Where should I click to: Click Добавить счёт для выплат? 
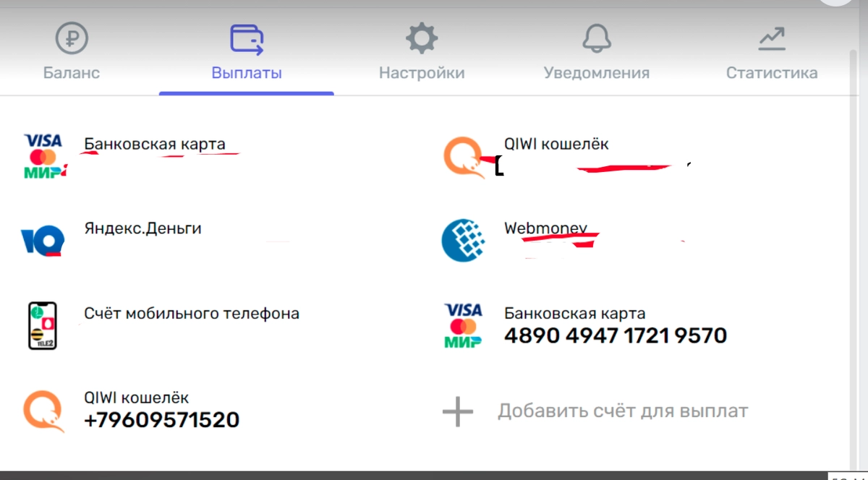[x=623, y=411]
